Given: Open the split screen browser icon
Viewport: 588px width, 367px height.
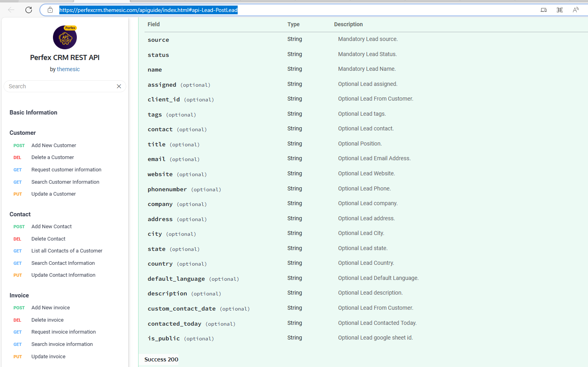Looking at the screenshot, I should (544, 10).
